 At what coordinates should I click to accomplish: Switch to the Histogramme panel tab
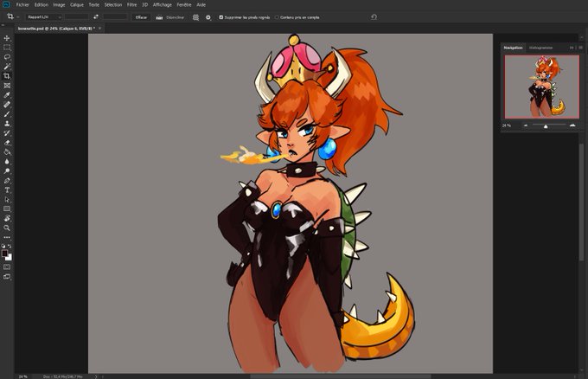tap(540, 48)
